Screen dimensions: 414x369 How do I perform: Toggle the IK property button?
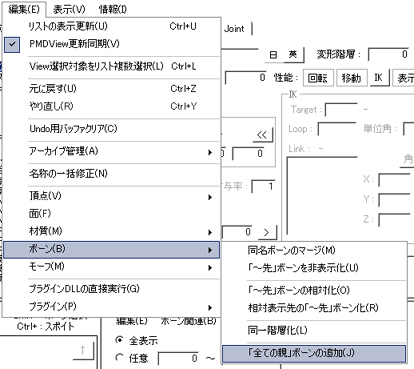pos(379,78)
